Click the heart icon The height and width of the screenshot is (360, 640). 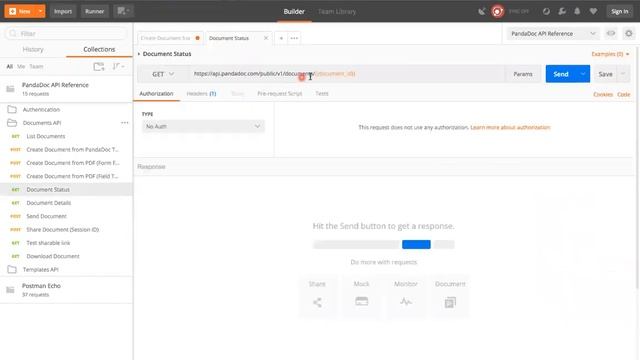pyautogui.click(x=593, y=11)
